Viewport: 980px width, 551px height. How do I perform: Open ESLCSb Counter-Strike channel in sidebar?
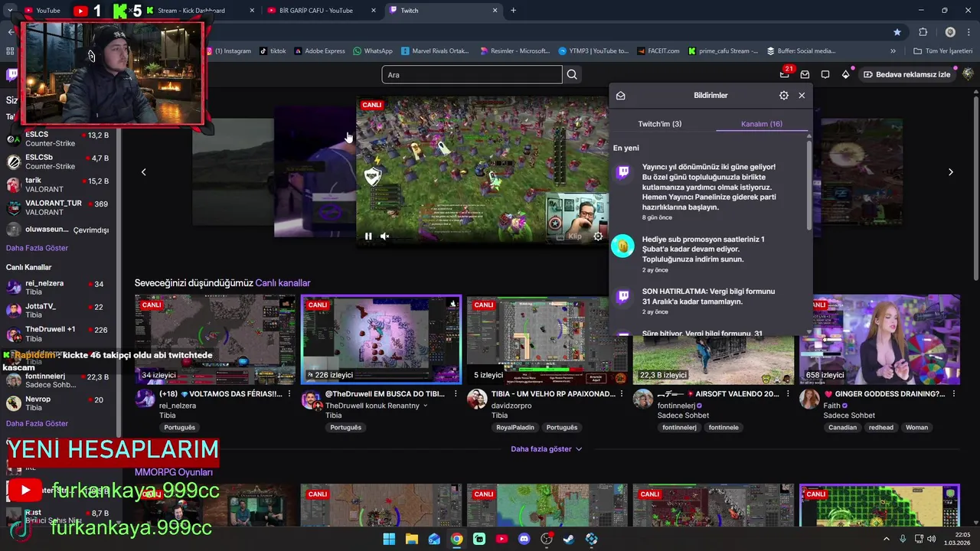[x=58, y=162]
